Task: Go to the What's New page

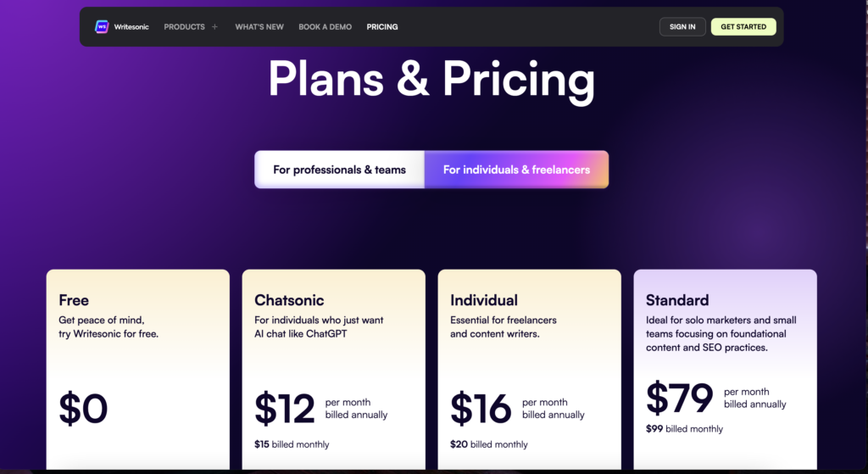Action: pyautogui.click(x=259, y=27)
